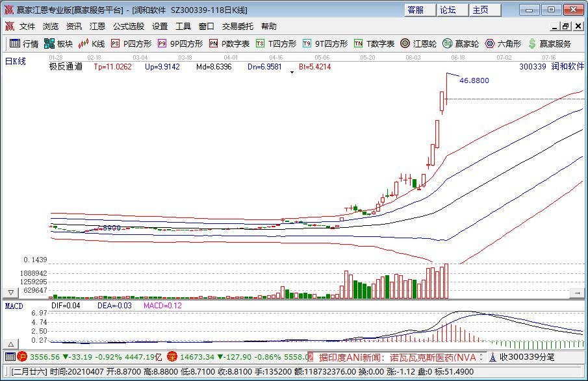Click the Up=9.9142 value
Viewport: 588px width, 381px height.
pyautogui.click(x=162, y=67)
